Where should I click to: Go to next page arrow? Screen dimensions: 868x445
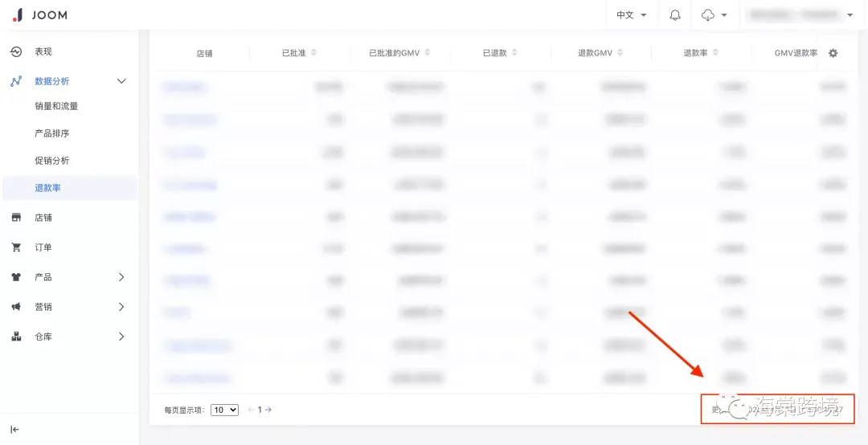[268, 410]
